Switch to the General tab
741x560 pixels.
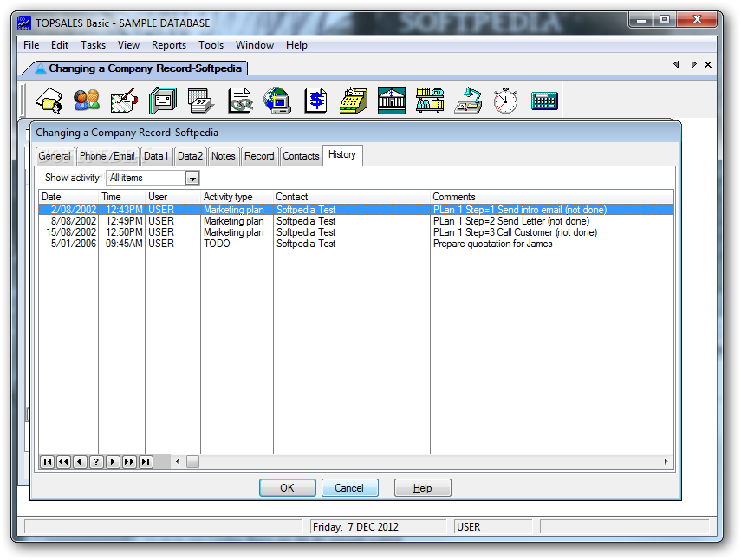pyautogui.click(x=55, y=156)
